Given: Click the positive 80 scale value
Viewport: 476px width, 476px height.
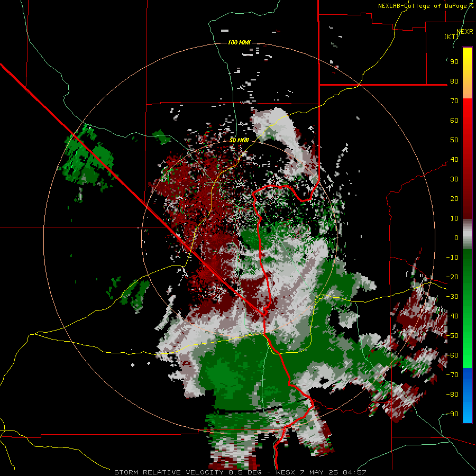Looking at the screenshot, I should [454, 81].
